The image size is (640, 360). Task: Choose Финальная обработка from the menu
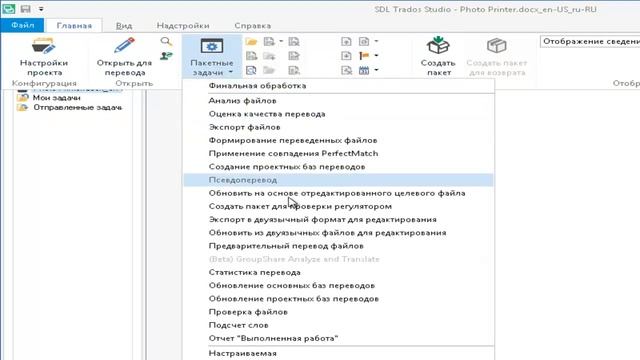[x=338, y=86]
